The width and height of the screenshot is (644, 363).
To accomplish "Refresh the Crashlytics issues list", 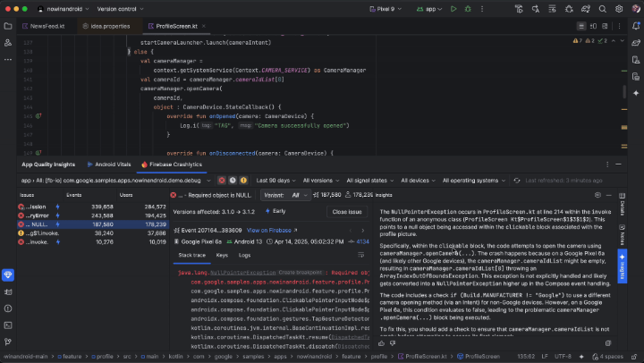I will 517,181.
